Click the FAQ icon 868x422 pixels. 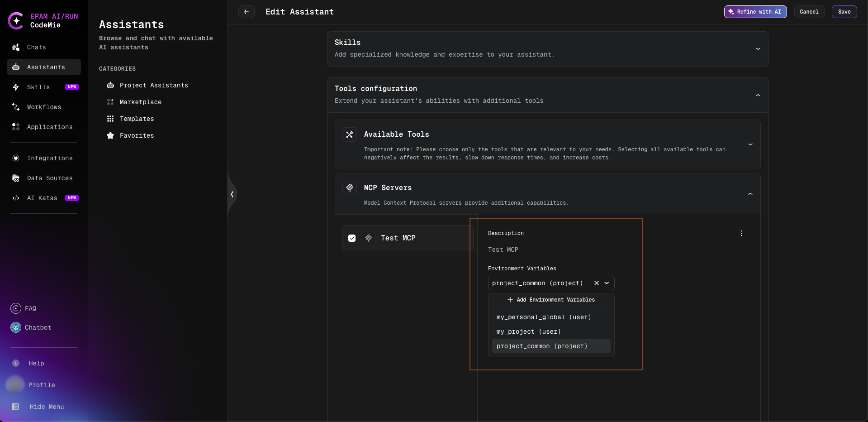16,308
